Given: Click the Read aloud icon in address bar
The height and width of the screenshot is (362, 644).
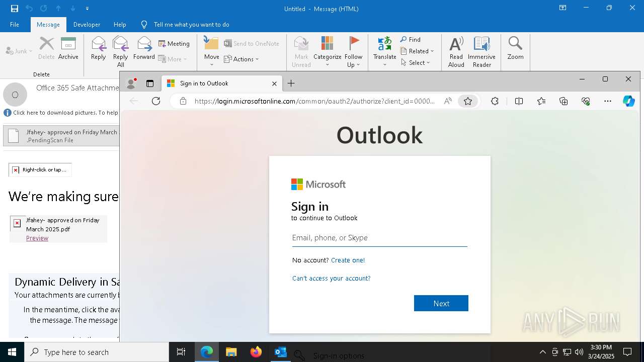Looking at the screenshot, I should [448, 101].
